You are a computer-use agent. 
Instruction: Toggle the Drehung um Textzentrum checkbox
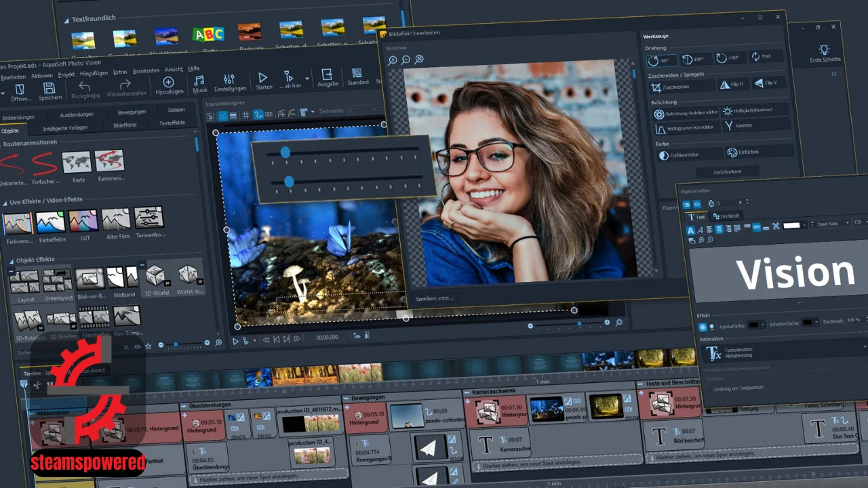[x=709, y=389]
